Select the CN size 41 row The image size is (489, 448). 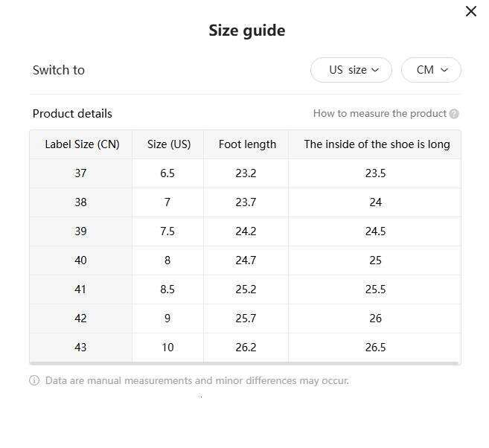coord(80,289)
